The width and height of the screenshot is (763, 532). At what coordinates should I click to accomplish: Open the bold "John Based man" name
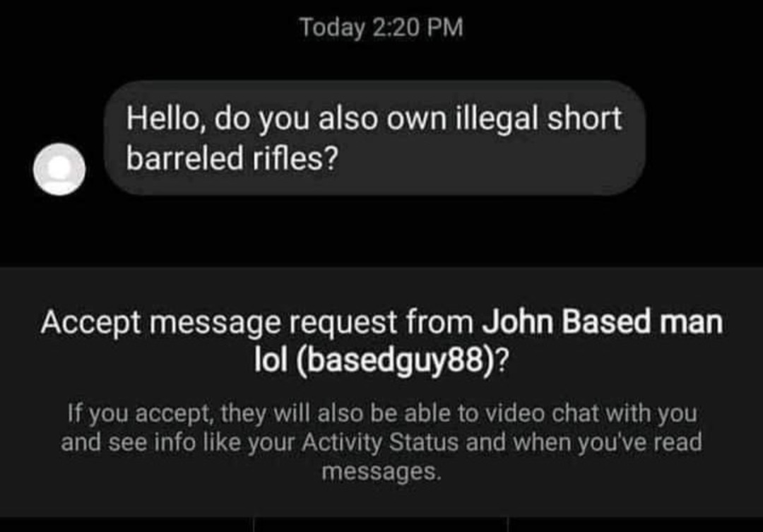pos(602,322)
